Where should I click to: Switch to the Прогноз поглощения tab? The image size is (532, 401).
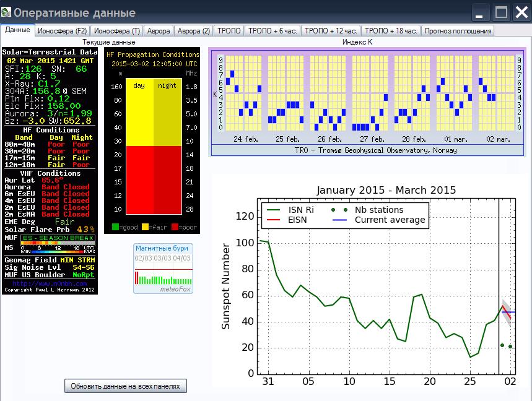coord(458,31)
